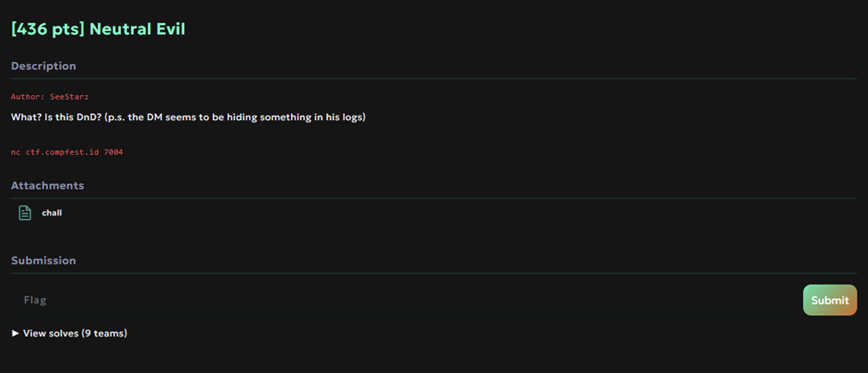Select the Submission section heading
The image size is (868, 373).
point(44,260)
